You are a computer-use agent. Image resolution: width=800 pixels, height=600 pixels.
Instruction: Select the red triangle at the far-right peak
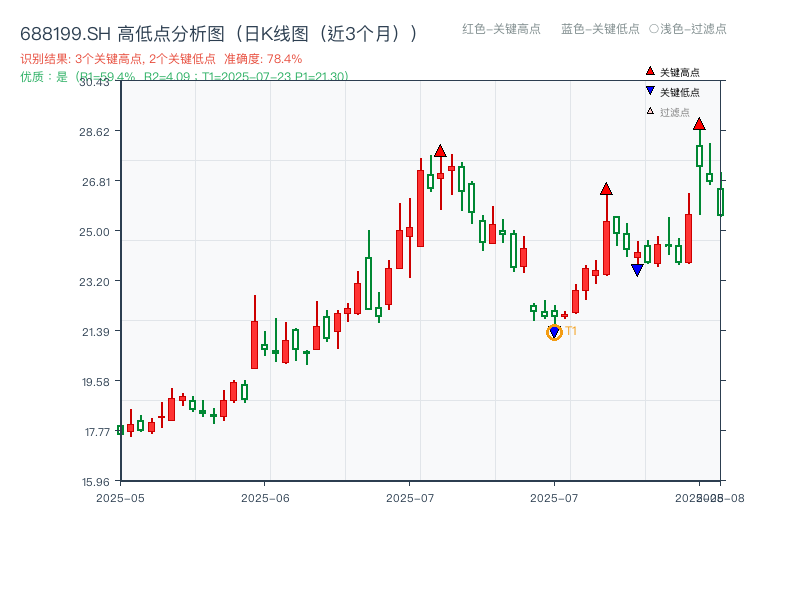pyautogui.click(x=700, y=126)
